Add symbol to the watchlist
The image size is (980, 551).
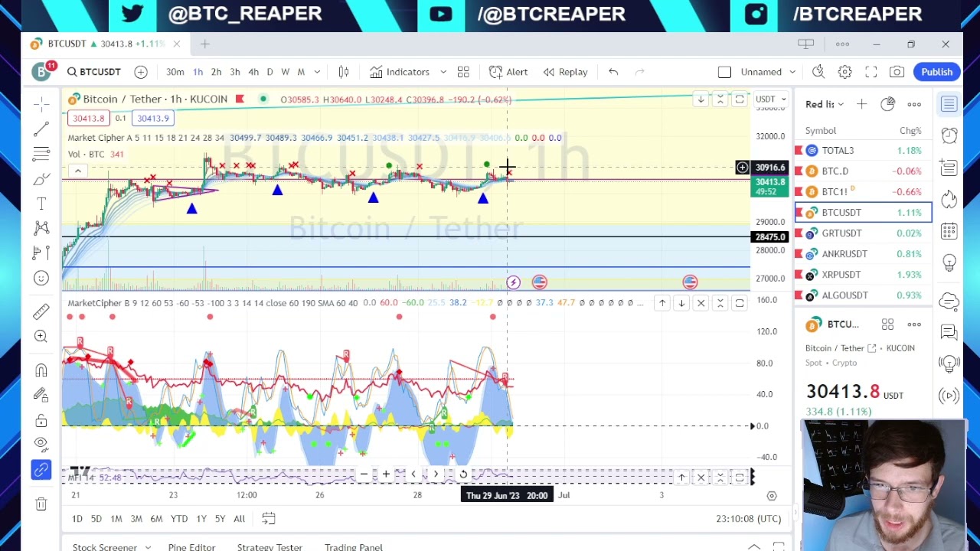(x=861, y=104)
